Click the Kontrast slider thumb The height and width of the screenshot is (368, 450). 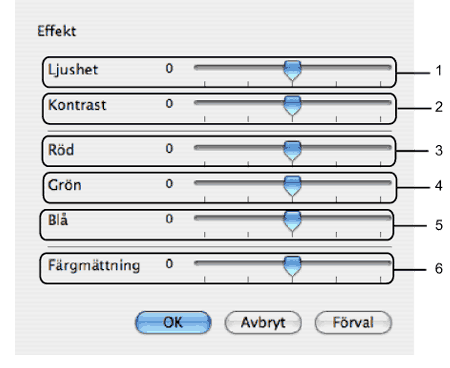tap(292, 106)
